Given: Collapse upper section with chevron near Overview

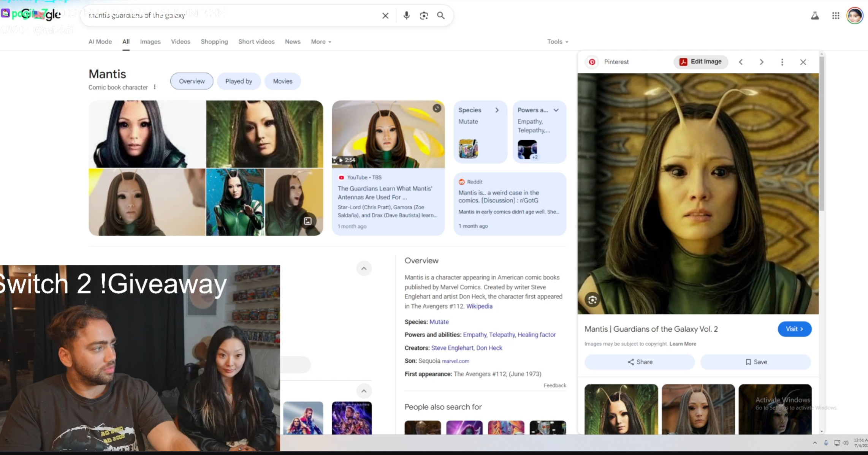Looking at the screenshot, I should point(364,269).
